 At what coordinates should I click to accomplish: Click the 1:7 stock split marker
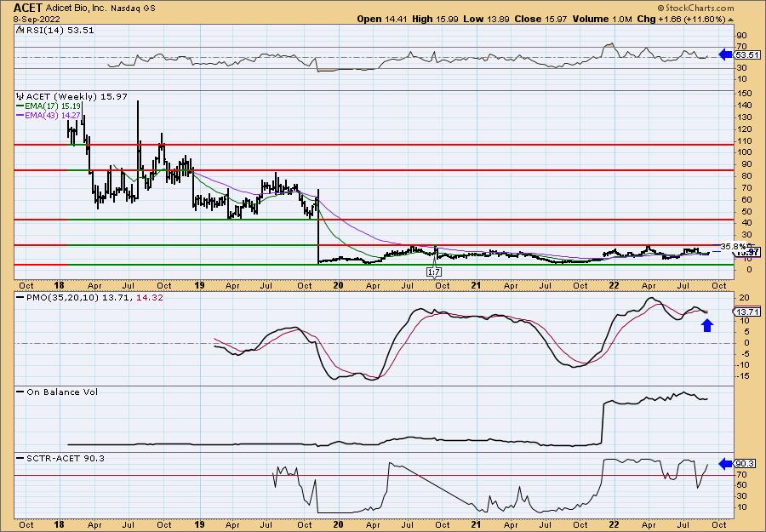(434, 272)
